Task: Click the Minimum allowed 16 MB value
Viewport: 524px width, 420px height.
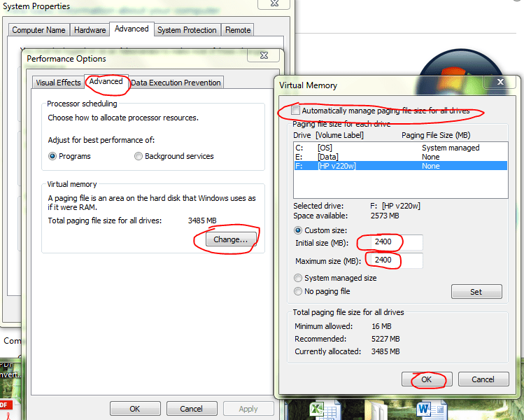Action: [x=381, y=326]
